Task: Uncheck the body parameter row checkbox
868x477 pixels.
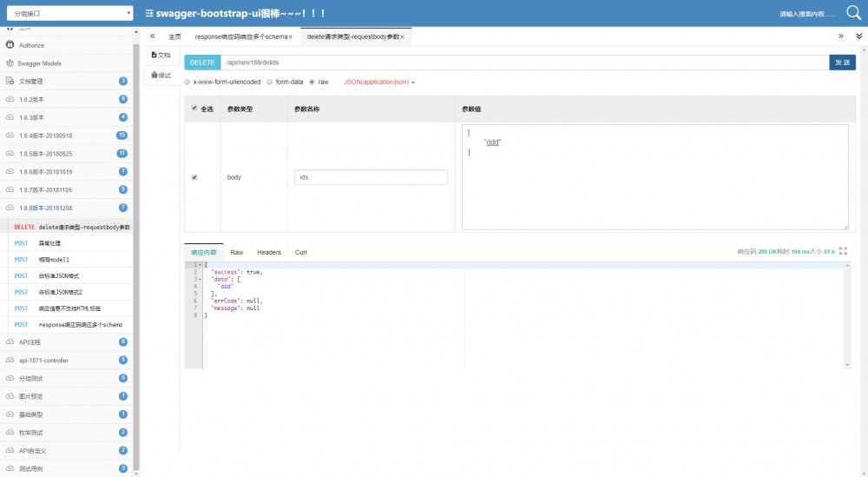Action: pyautogui.click(x=194, y=177)
